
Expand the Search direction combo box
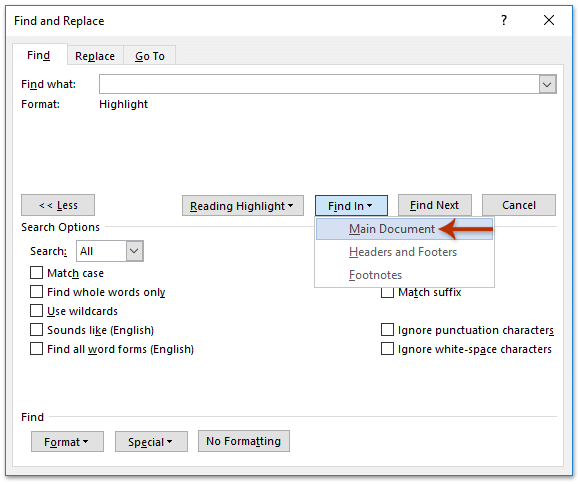coord(134,251)
